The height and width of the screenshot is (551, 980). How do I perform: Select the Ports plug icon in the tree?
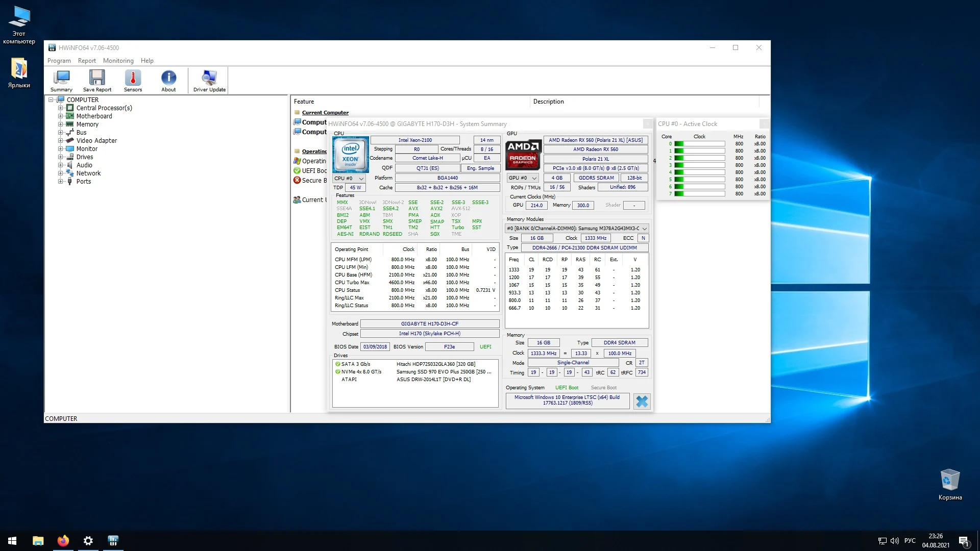tap(70, 182)
